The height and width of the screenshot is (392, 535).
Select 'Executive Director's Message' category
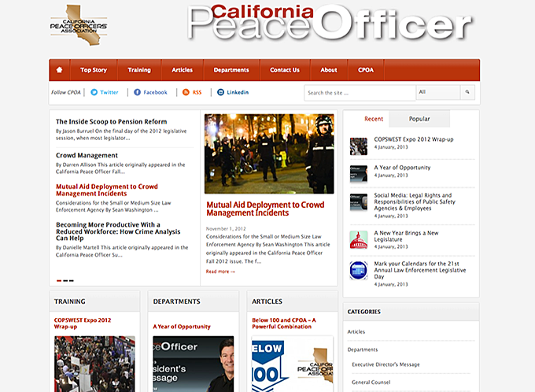coord(386,364)
